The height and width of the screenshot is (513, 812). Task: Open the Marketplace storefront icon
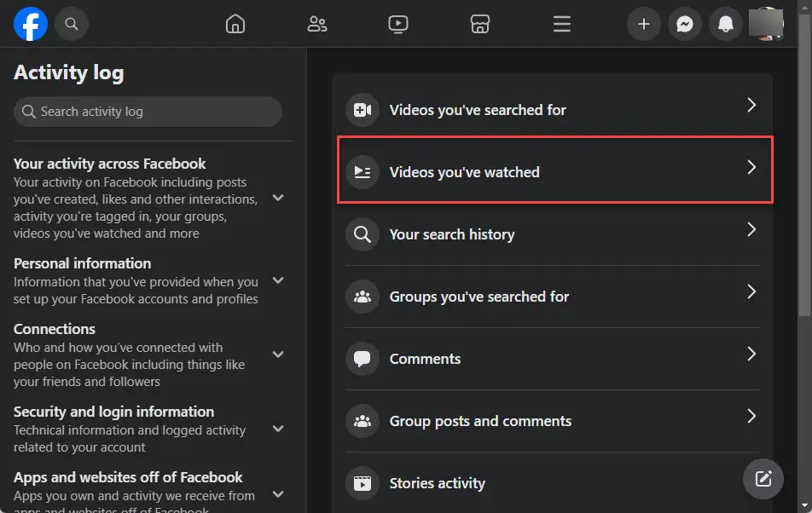pos(480,24)
